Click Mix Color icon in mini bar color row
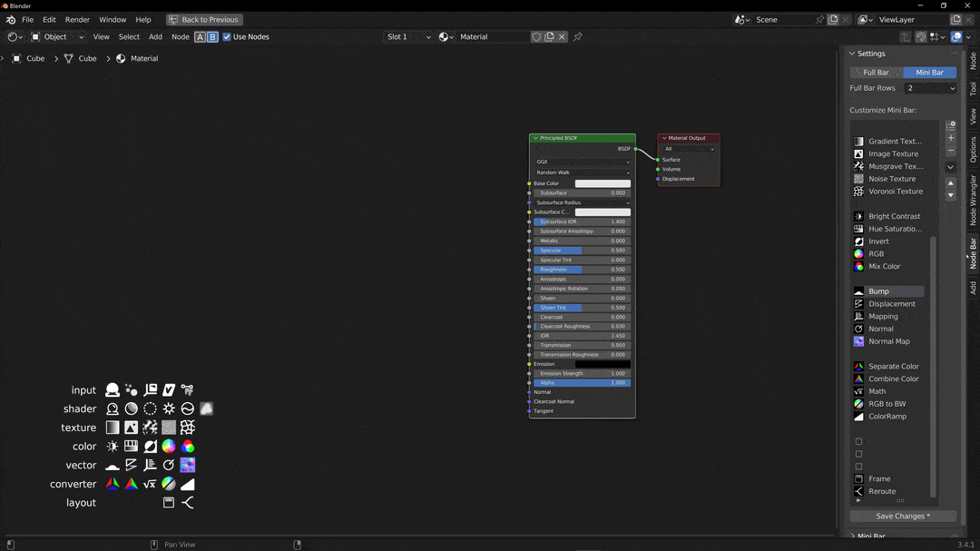The height and width of the screenshot is (551, 980). [188, 446]
